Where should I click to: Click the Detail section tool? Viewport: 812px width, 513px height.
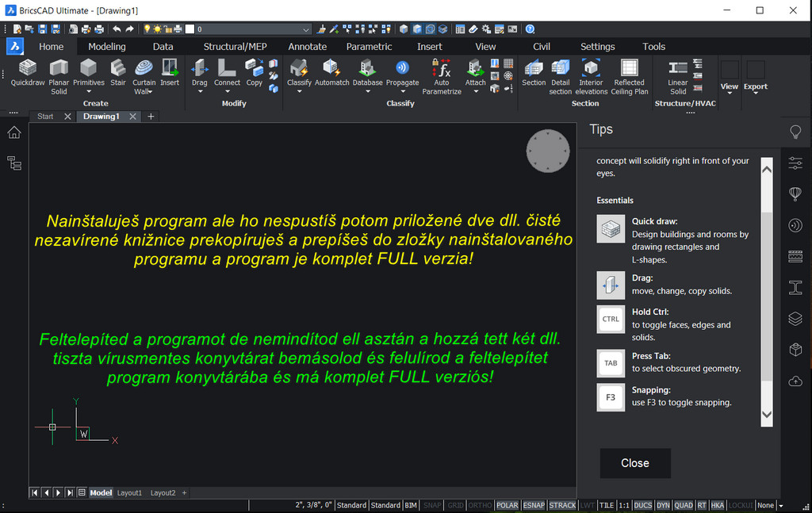(561, 77)
